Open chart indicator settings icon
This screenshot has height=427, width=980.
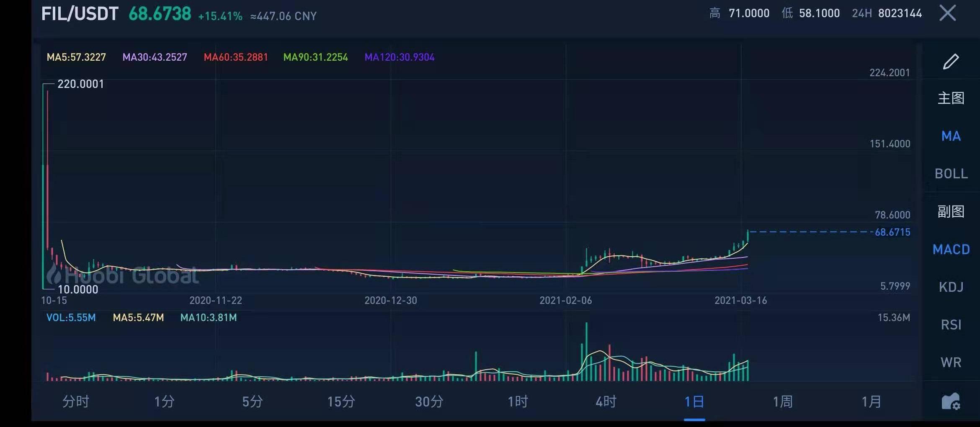point(951,402)
